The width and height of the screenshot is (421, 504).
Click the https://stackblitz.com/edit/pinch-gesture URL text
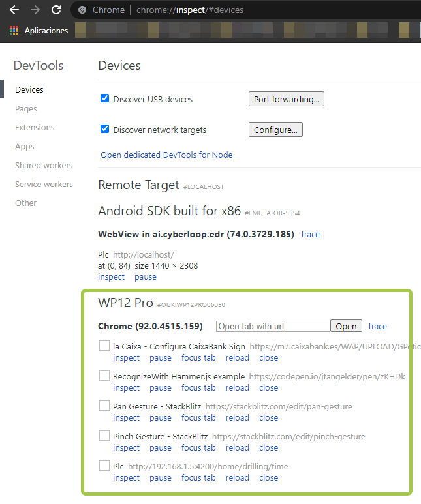pyautogui.click(x=288, y=436)
